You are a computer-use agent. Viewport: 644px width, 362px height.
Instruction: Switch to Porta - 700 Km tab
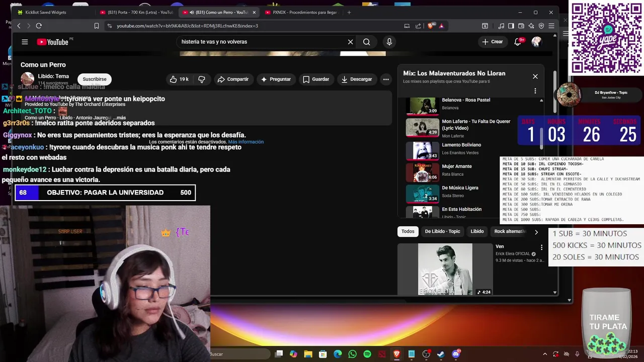pyautogui.click(x=136, y=12)
